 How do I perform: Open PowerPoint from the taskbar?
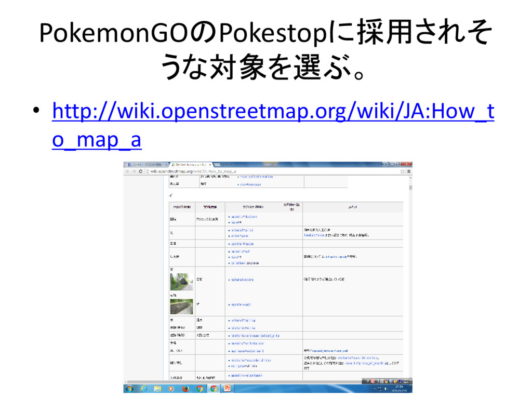pyautogui.click(x=228, y=389)
